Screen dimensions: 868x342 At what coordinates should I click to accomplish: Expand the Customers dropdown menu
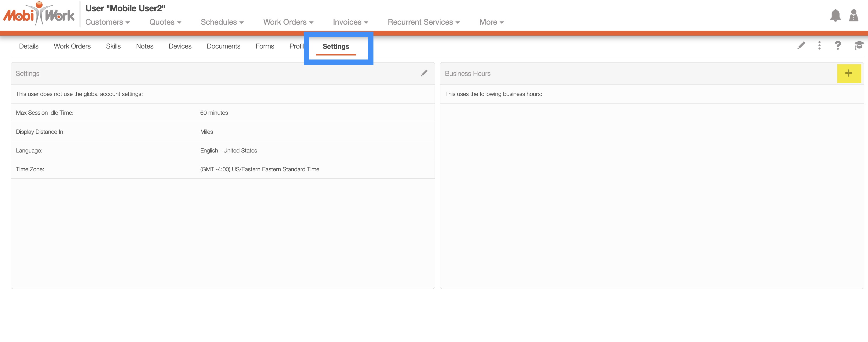107,22
